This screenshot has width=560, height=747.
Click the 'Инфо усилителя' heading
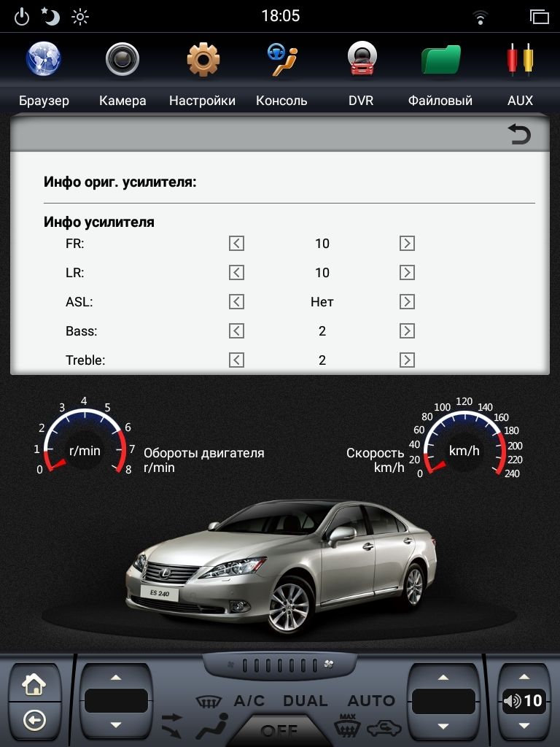coord(99,222)
